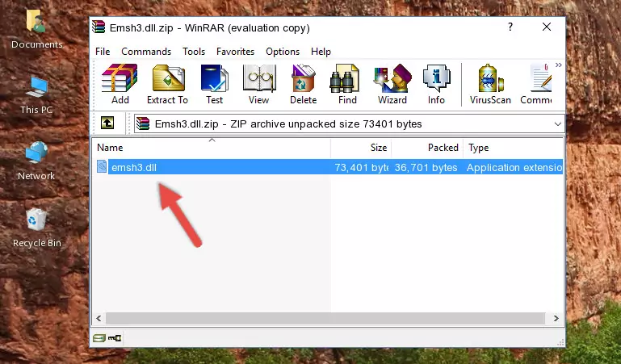Click the Extract To toolbar icon
The image size is (621, 364).
click(167, 84)
